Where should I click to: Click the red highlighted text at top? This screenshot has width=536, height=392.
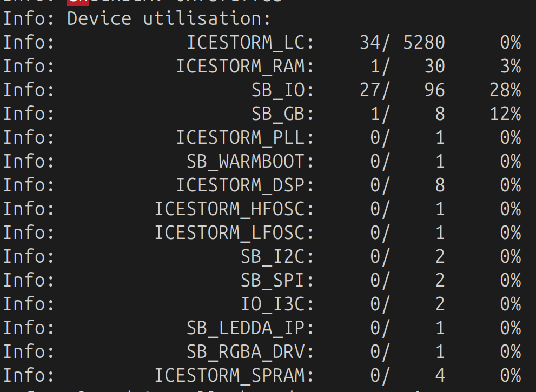coord(77,3)
